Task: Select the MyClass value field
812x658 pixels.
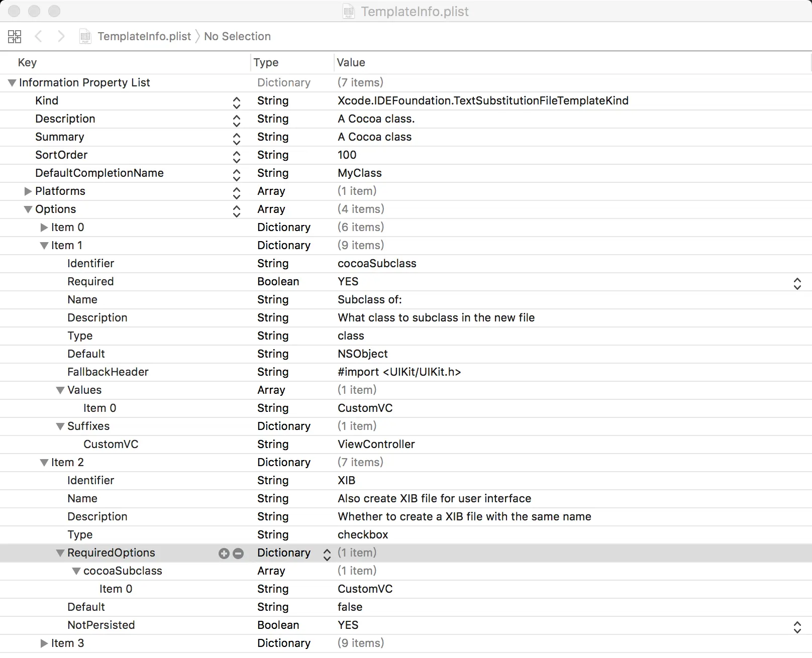Action: (360, 173)
